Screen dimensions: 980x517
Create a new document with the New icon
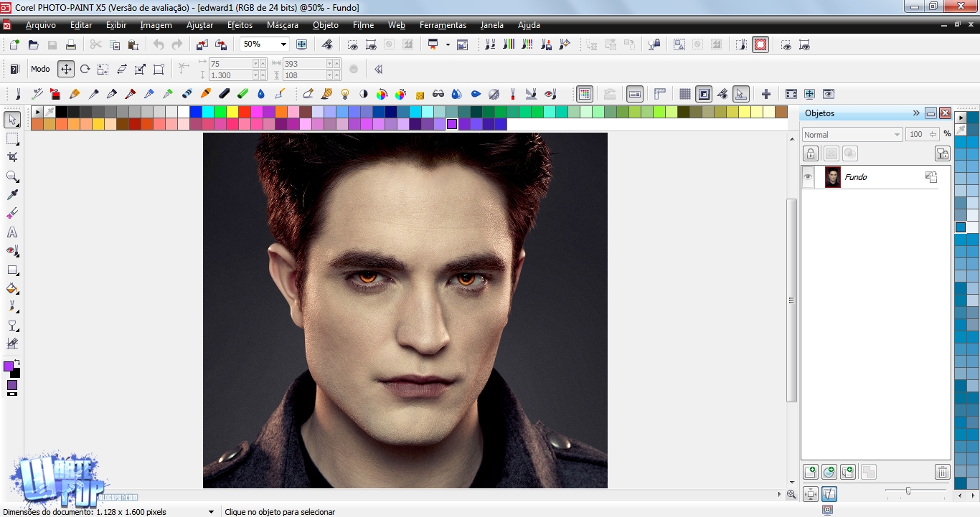tap(14, 44)
